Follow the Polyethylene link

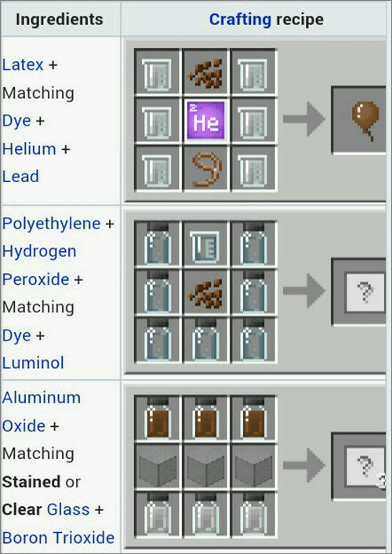(52, 224)
